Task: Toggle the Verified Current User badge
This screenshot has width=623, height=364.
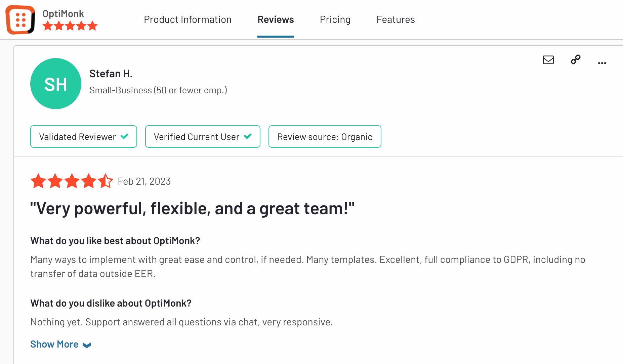Action: click(202, 136)
